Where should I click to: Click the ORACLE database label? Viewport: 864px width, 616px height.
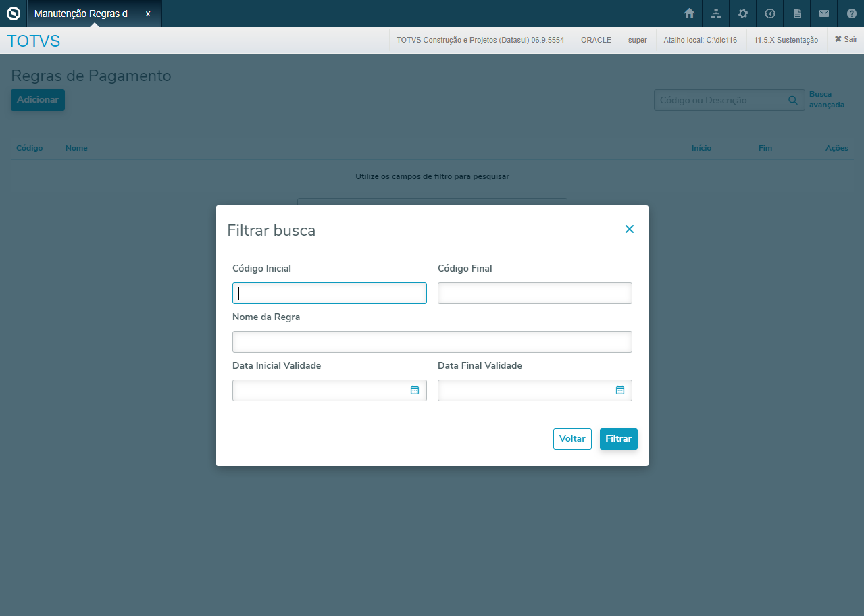(596, 40)
